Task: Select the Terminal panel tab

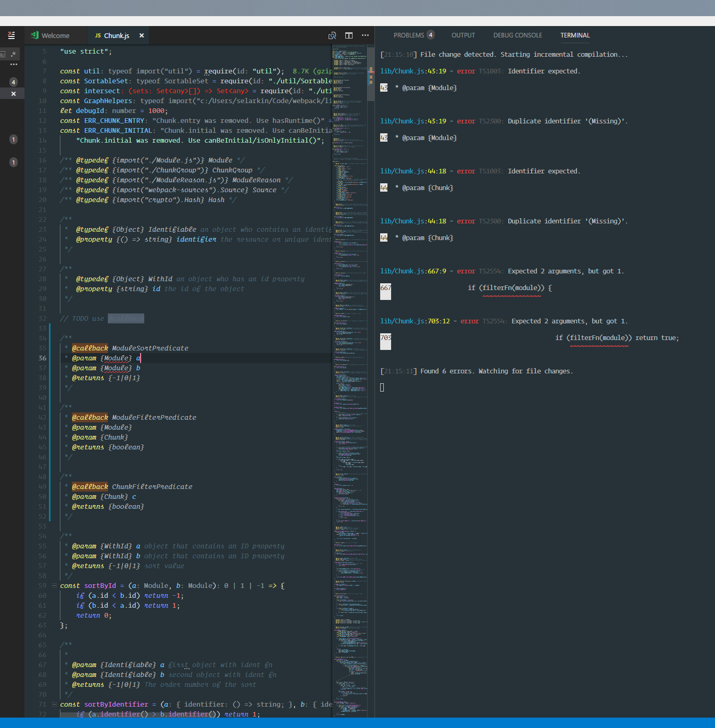Action: tap(575, 35)
